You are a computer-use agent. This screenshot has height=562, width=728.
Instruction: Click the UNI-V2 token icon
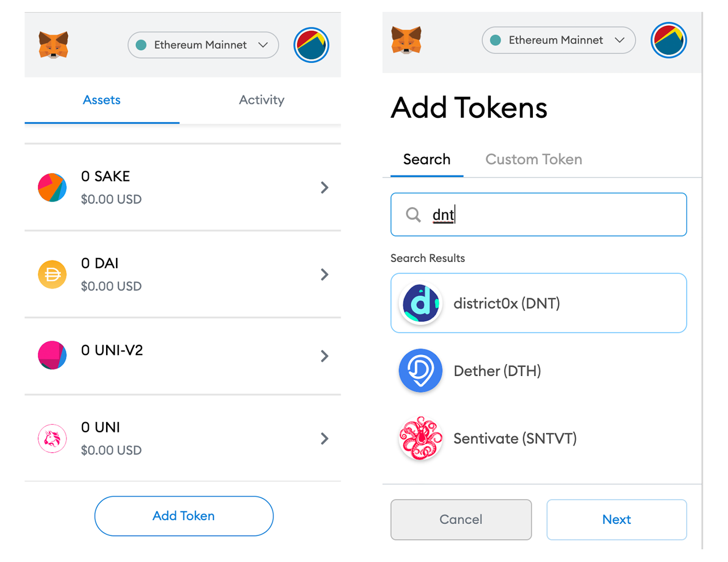point(52,355)
